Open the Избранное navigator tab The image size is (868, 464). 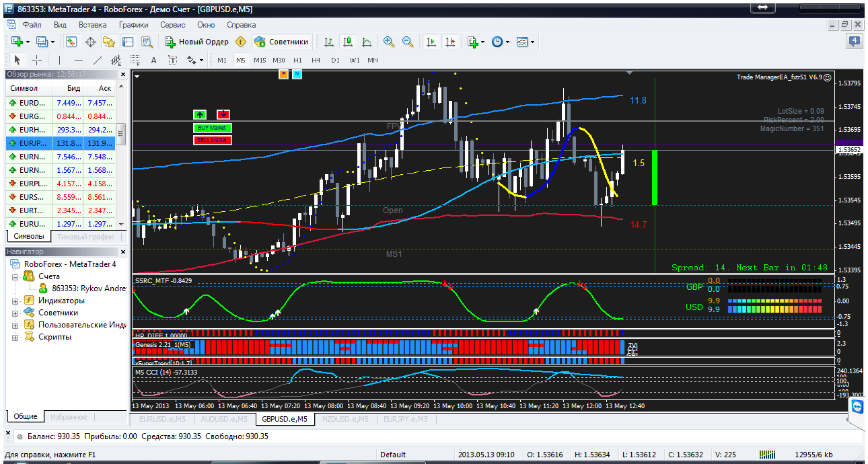pyautogui.click(x=68, y=417)
